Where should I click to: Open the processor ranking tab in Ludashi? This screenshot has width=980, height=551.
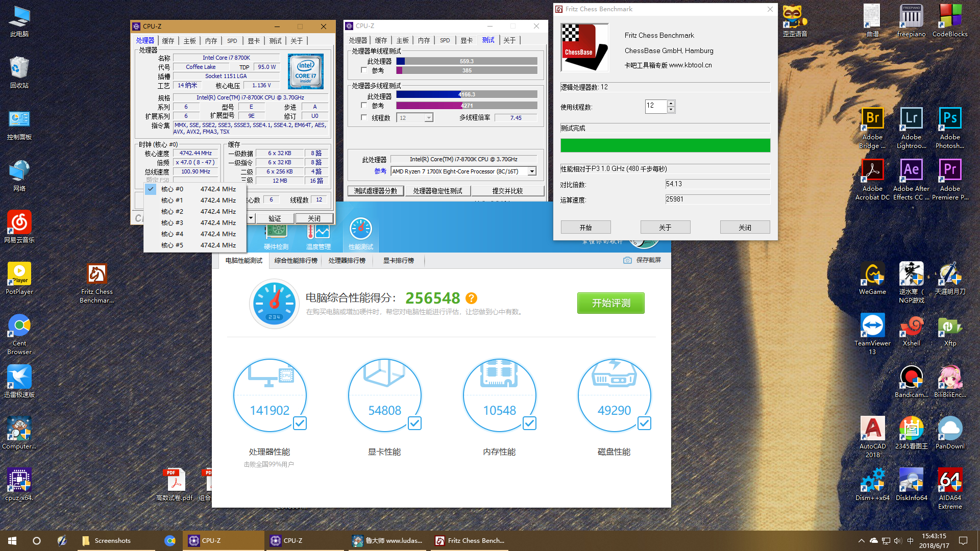coord(347,261)
